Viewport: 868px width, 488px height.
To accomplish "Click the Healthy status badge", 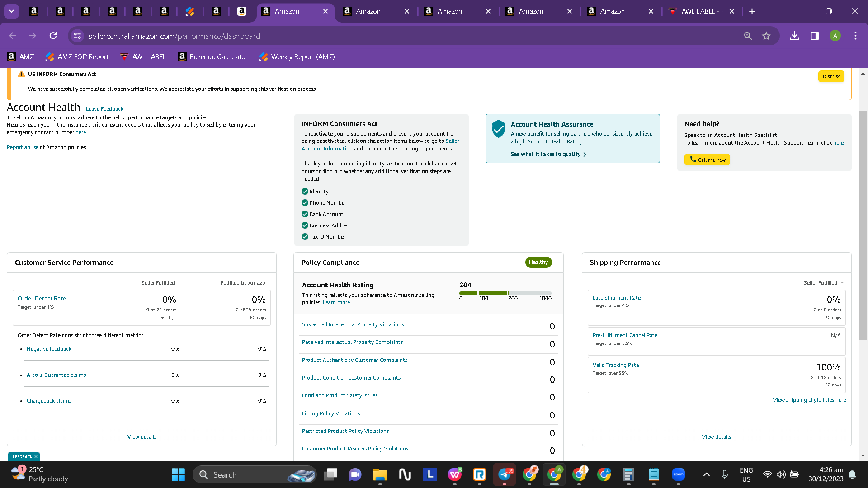I will pyautogui.click(x=538, y=262).
